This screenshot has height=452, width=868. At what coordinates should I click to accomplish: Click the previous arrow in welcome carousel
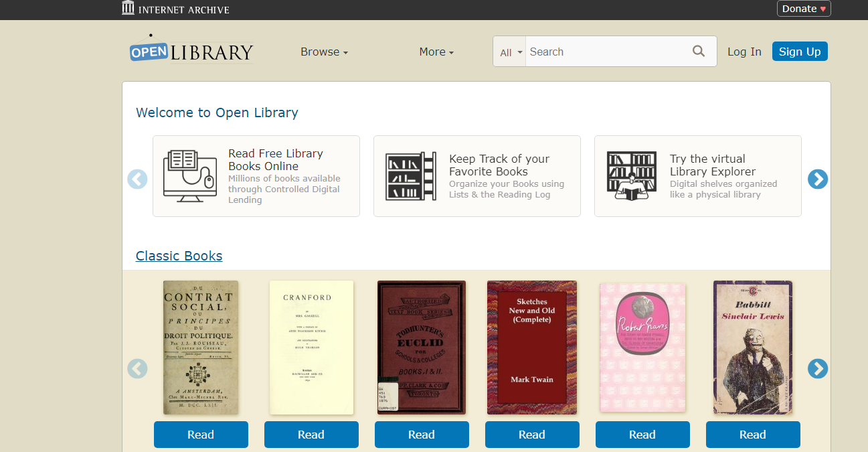137,179
